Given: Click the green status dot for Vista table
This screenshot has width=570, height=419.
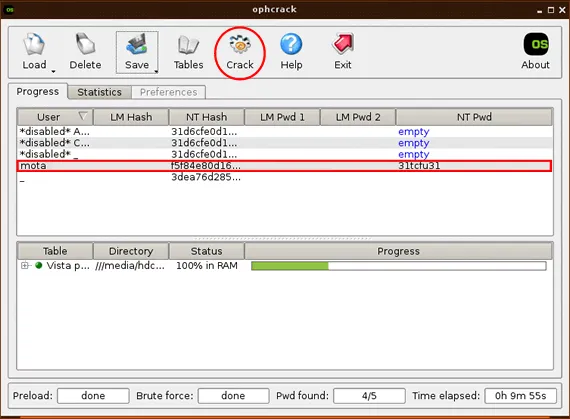Looking at the screenshot, I should pyautogui.click(x=39, y=265).
